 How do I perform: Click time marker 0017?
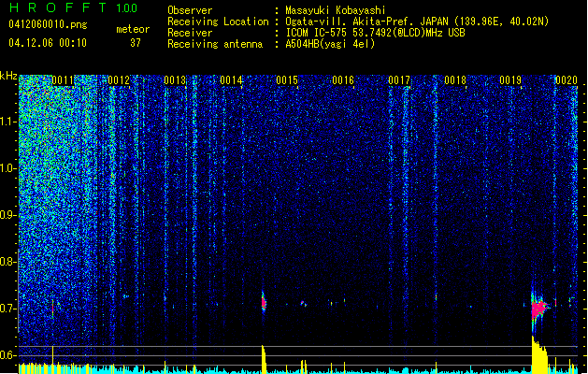tap(399, 80)
